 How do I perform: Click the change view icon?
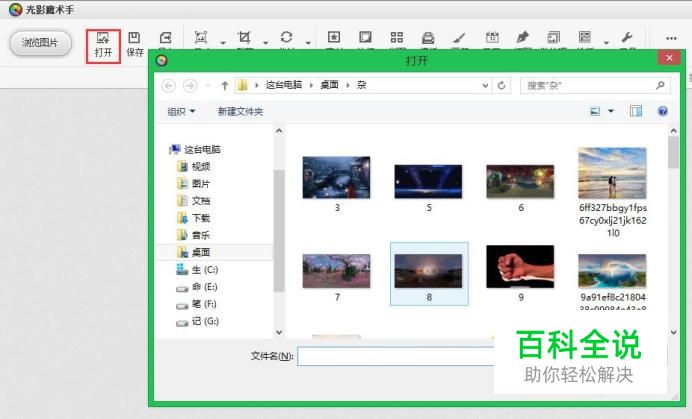[x=595, y=111]
